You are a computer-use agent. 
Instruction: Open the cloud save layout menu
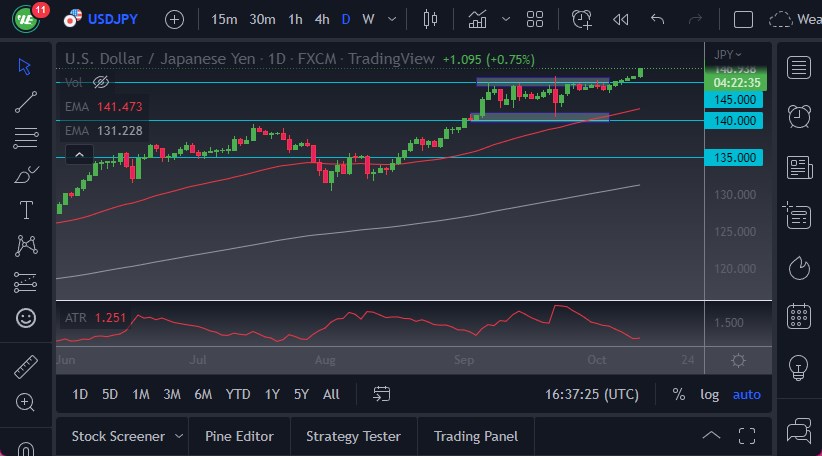pos(780,19)
